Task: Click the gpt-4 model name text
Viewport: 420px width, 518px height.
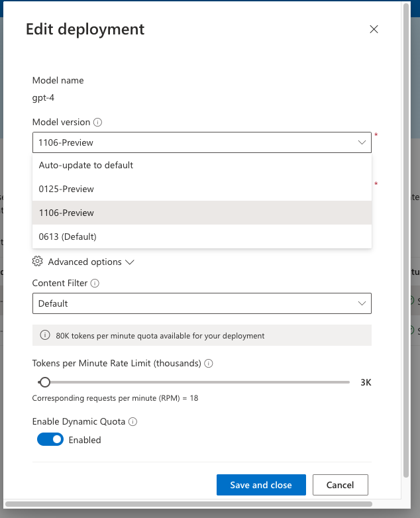Action: 43,98
